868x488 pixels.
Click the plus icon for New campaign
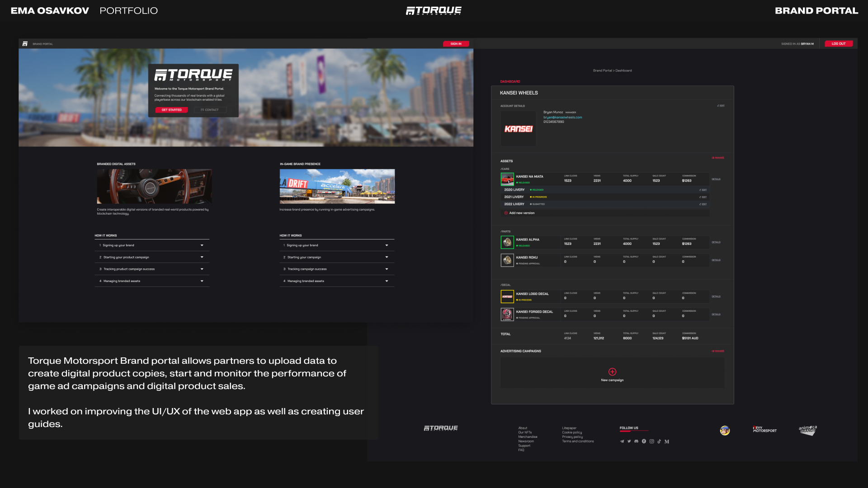(612, 372)
